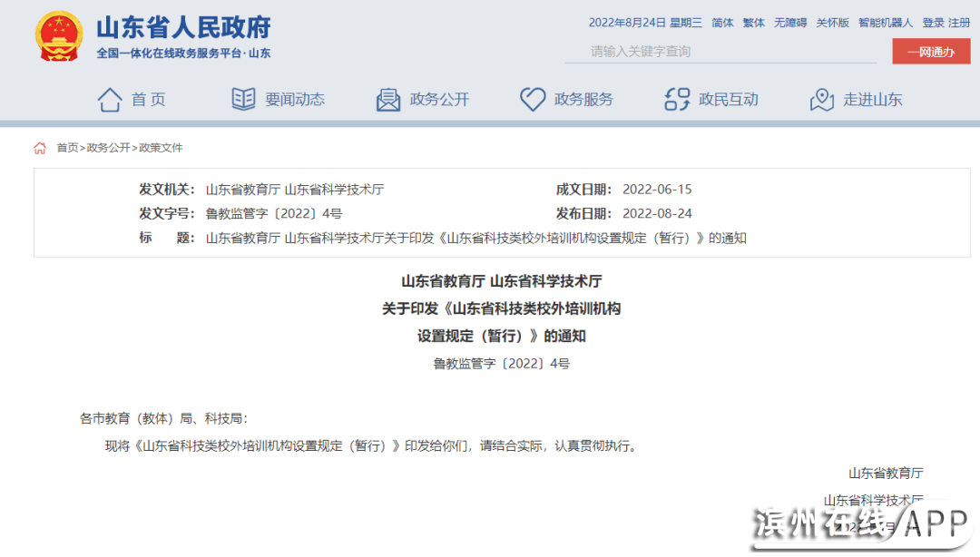
Task: Click the exchange icon beside 政民互动
Action: coord(677,100)
